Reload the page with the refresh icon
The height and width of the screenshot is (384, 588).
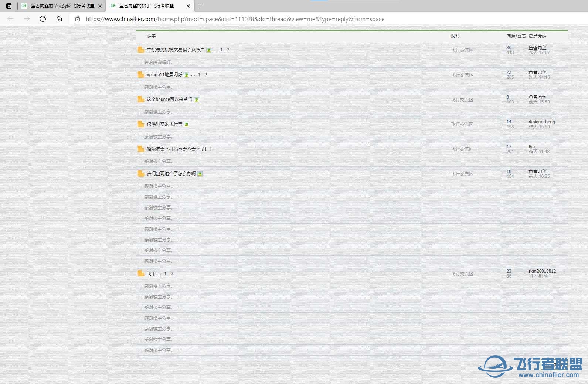tap(43, 19)
